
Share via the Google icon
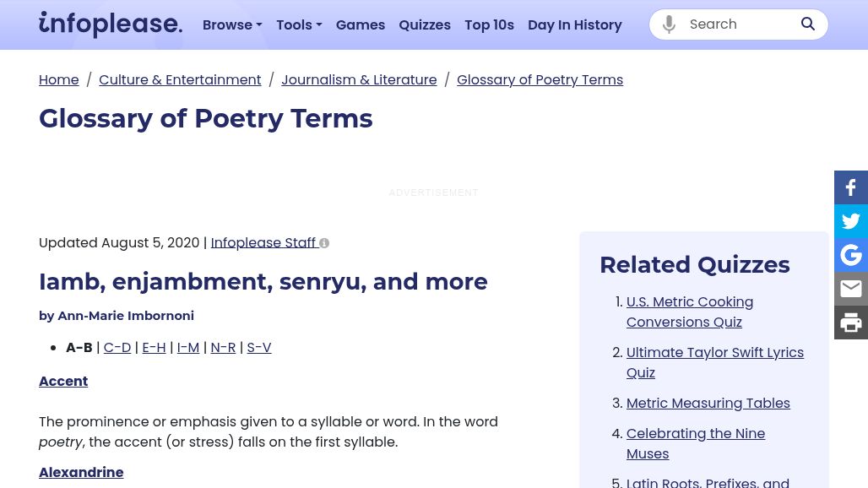coord(851,255)
